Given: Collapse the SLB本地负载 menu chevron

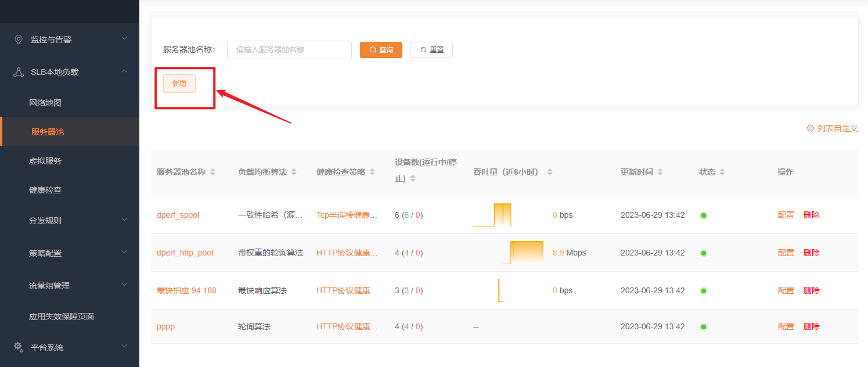Looking at the screenshot, I should (x=124, y=71).
